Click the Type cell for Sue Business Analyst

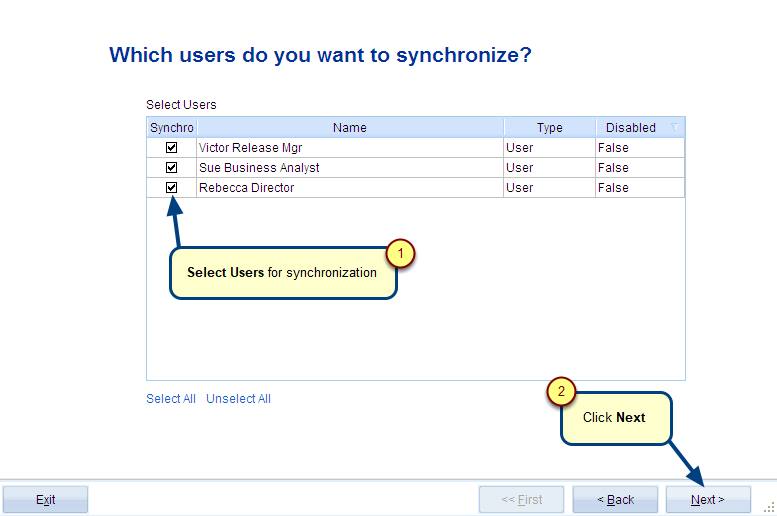(549, 168)
